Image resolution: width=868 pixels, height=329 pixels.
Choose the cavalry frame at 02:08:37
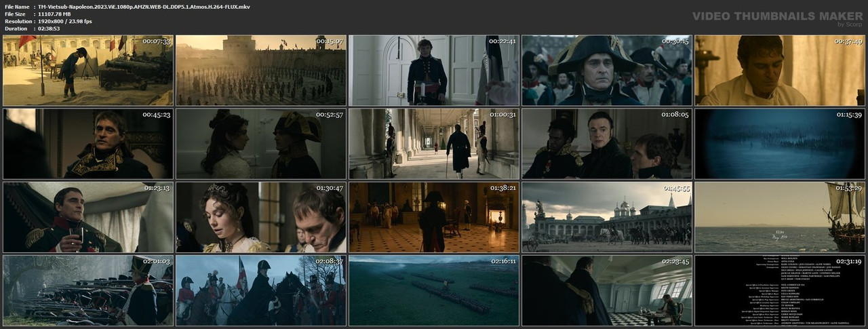261,290
